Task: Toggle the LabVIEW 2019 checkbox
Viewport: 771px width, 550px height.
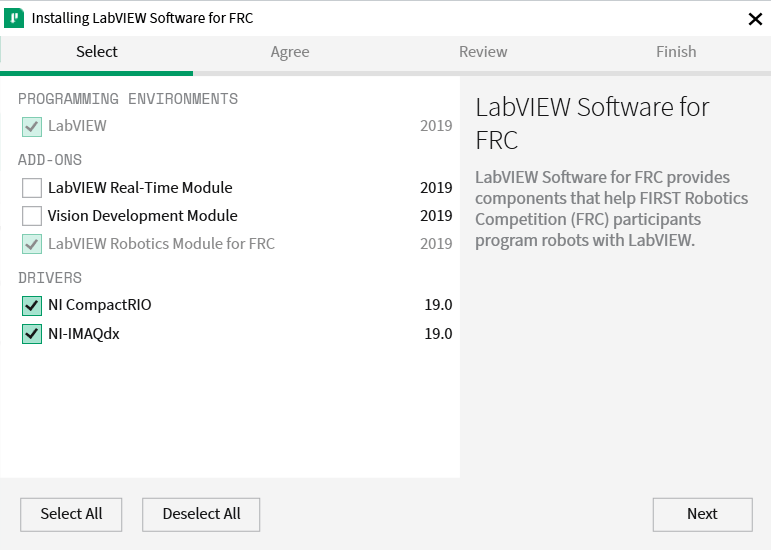Action: (32, 126)
